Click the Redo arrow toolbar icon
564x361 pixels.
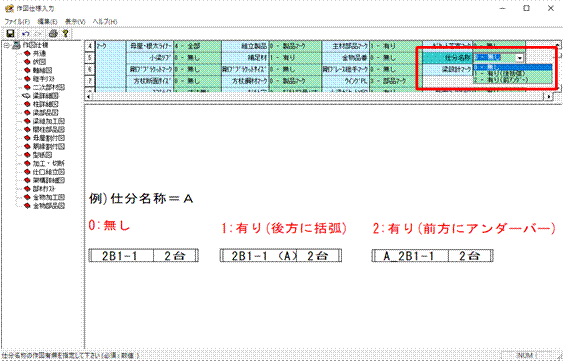(39, 34)
